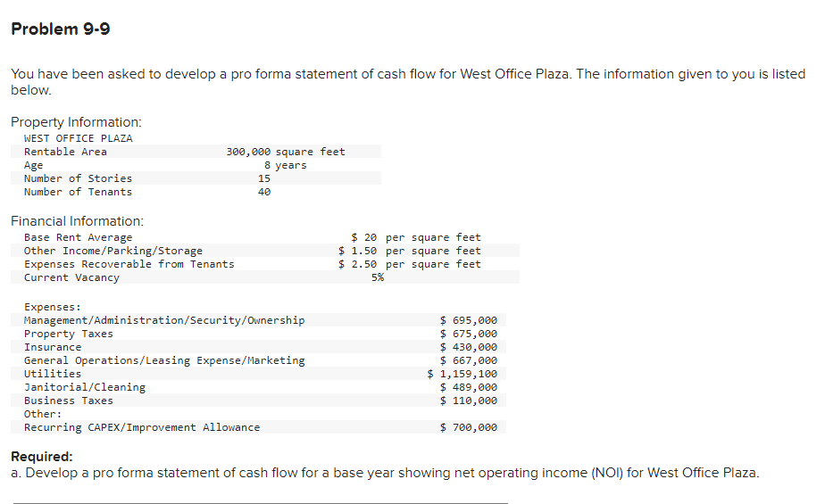Click the 'Base Rent Average' label
825x504 pixels.
[x=78, y=237]
